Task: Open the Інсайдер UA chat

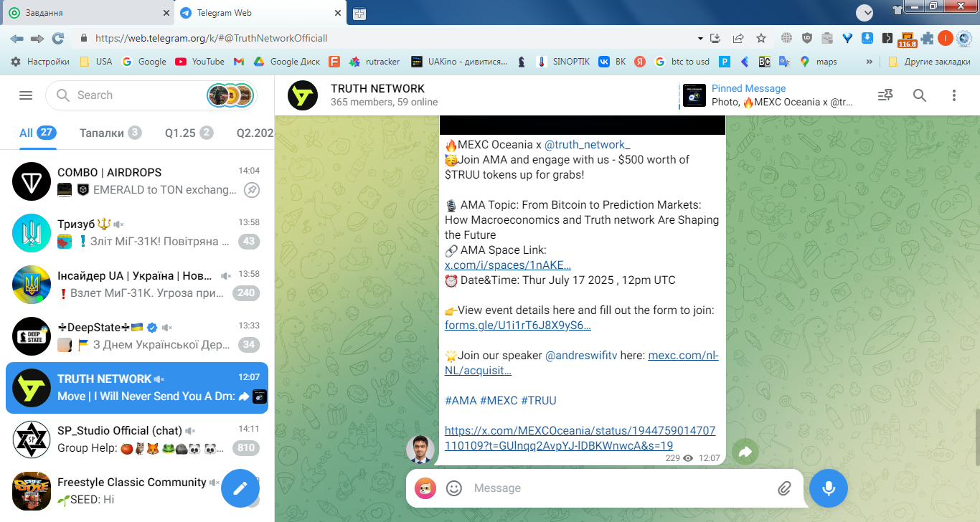Action: coord(137,285)
